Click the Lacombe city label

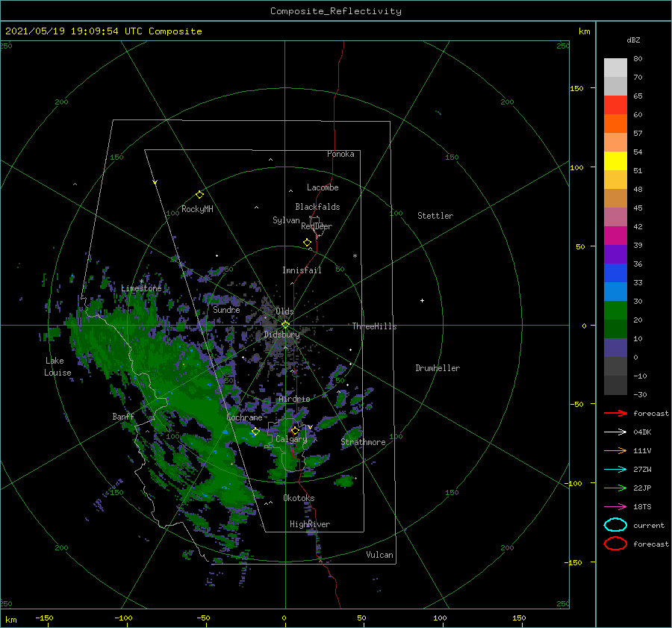(323, 187)
